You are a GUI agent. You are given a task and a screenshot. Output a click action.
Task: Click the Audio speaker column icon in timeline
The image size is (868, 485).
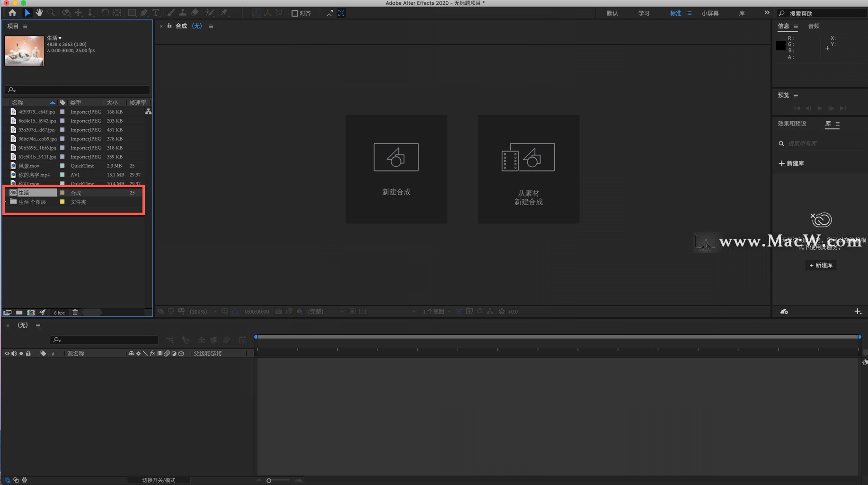click(14, 354)
